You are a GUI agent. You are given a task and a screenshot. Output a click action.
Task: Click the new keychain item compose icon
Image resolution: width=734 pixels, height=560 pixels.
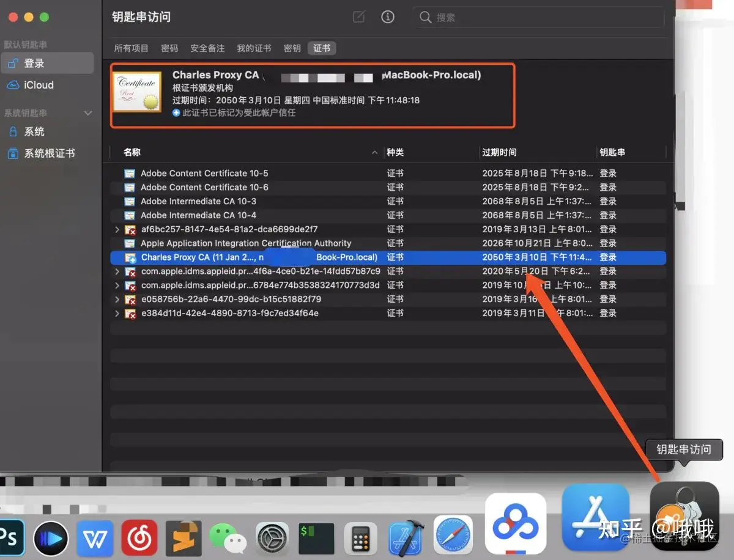pyautogui.click(x=359, y=17)
